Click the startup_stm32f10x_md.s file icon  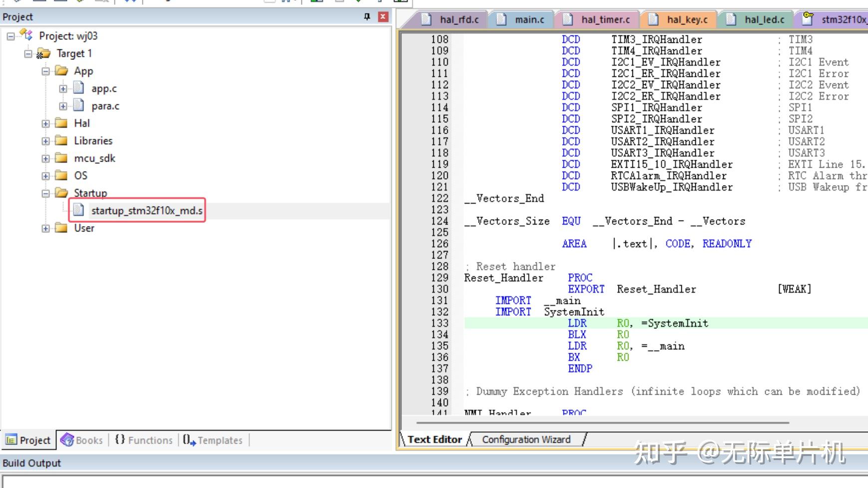(78, 210)
